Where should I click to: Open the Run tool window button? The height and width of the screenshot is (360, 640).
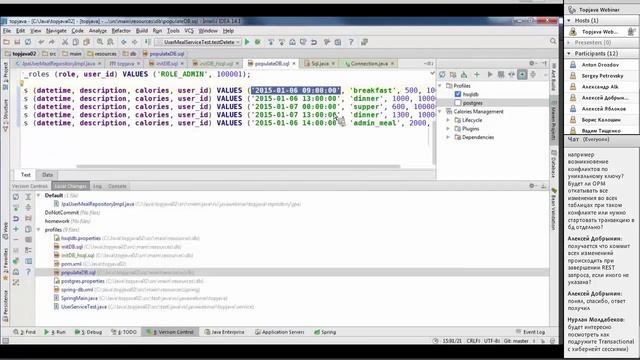[x=55, y=332]
